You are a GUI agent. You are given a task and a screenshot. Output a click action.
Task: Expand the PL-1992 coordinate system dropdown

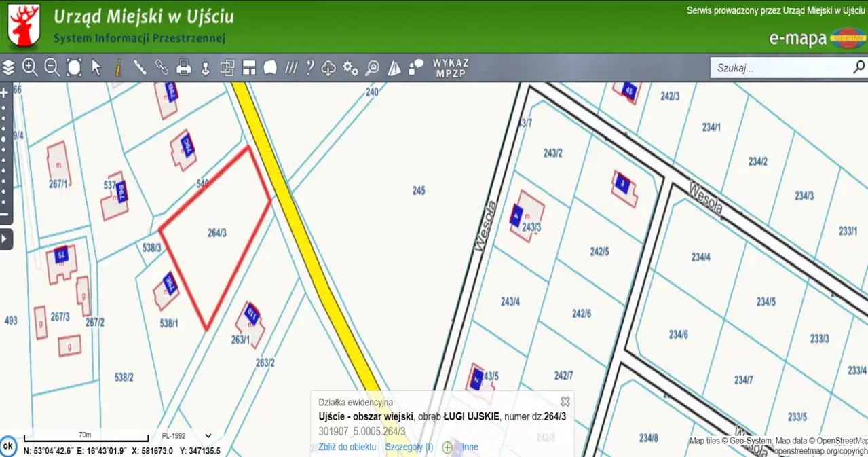pyautogui.click(x=208, y=436)
